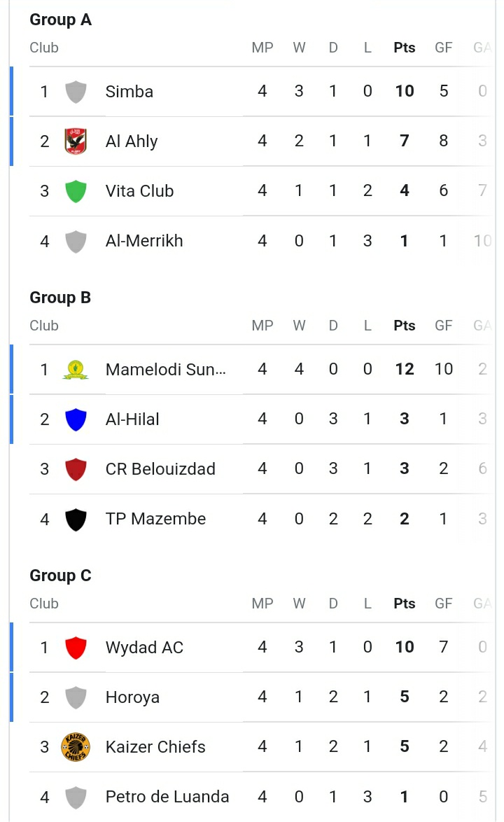Click the Group C heading
The image size is (504, 822).
click(60, 576)
